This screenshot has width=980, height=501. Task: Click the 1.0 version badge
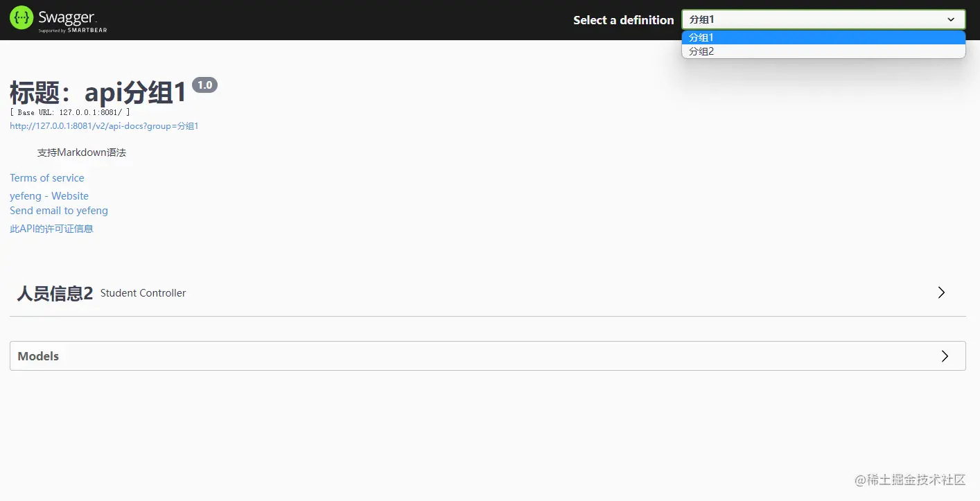point(204,85)
